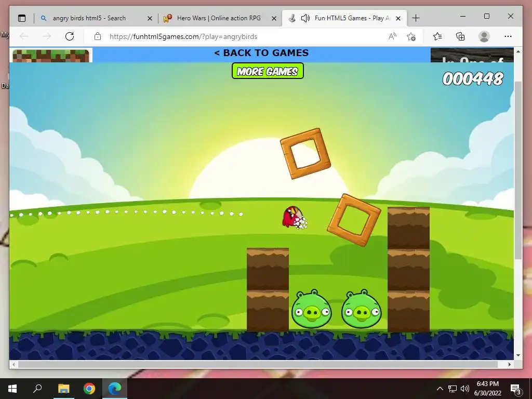532x399 pixels.
Task: Open Windows taskbar search
Action: pyautogui.click(x=37, y=389)
